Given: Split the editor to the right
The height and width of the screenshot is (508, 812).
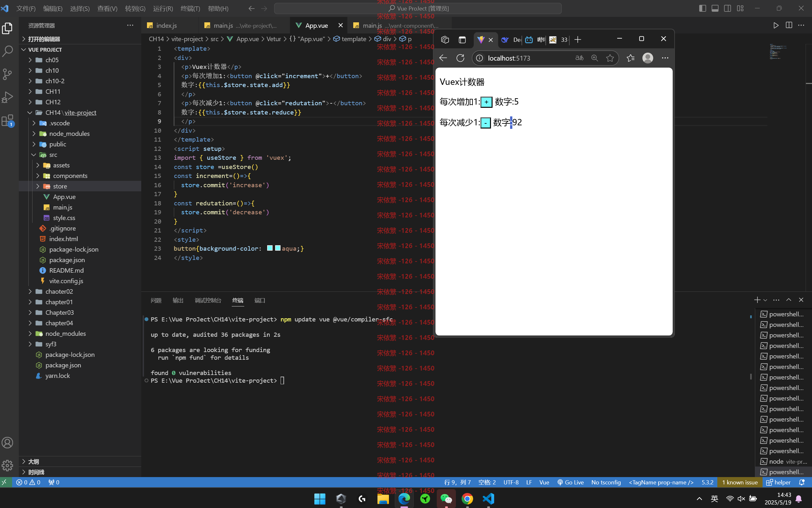Looking at the screenshot, I should point(789,26).
